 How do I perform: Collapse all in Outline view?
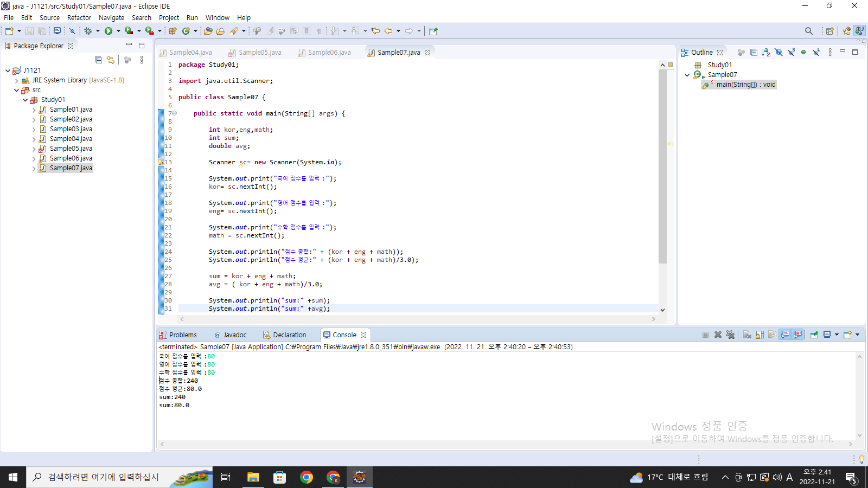[x=754, y=52]
